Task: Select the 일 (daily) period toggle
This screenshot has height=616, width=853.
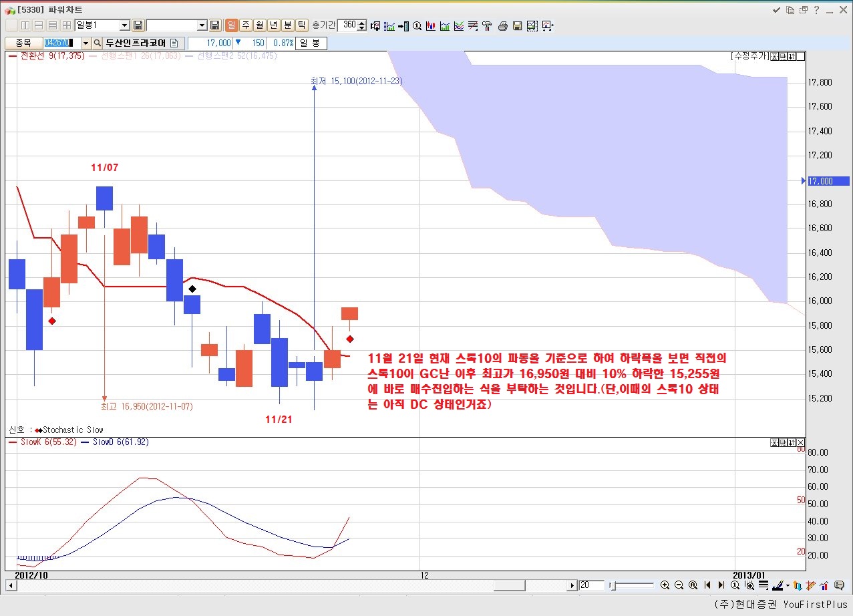Action: click(x=231, y=25)
